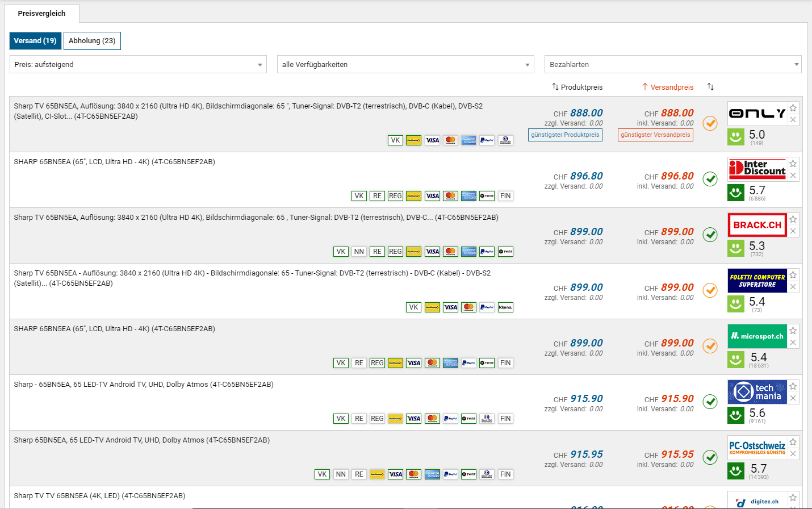Click the PayPal icon in the first offer row
The image size is (812, 509).
pyautogui.click(x=487, y=140)
